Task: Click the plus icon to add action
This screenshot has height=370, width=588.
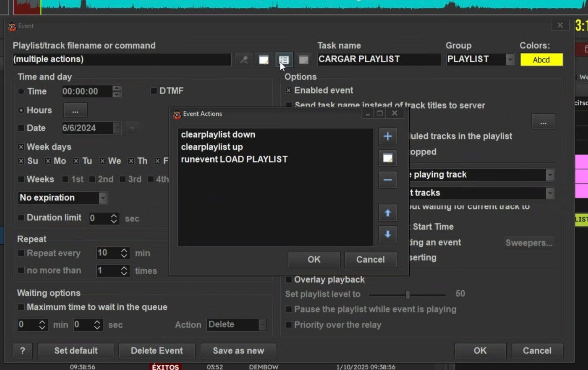Action: point(387,136)
